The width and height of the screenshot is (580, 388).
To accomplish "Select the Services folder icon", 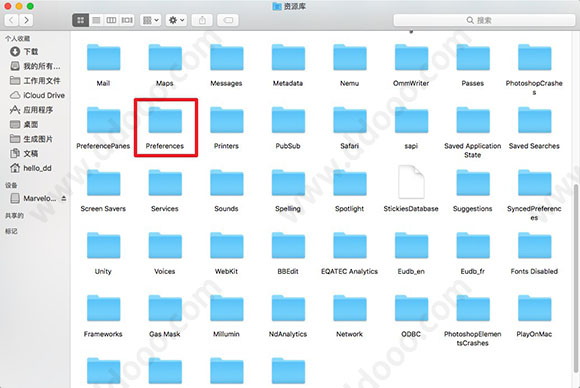I will pos(165,183).
